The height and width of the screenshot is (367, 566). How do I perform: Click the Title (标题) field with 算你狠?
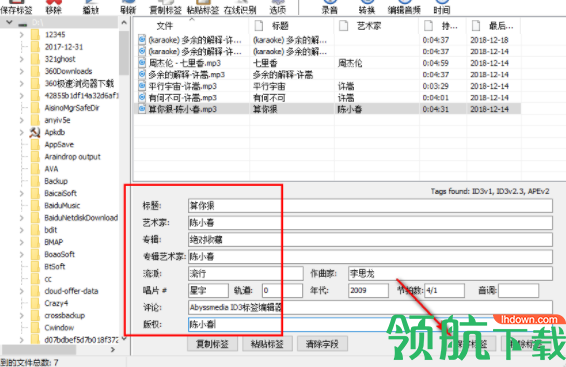click(x=370, y=206)
